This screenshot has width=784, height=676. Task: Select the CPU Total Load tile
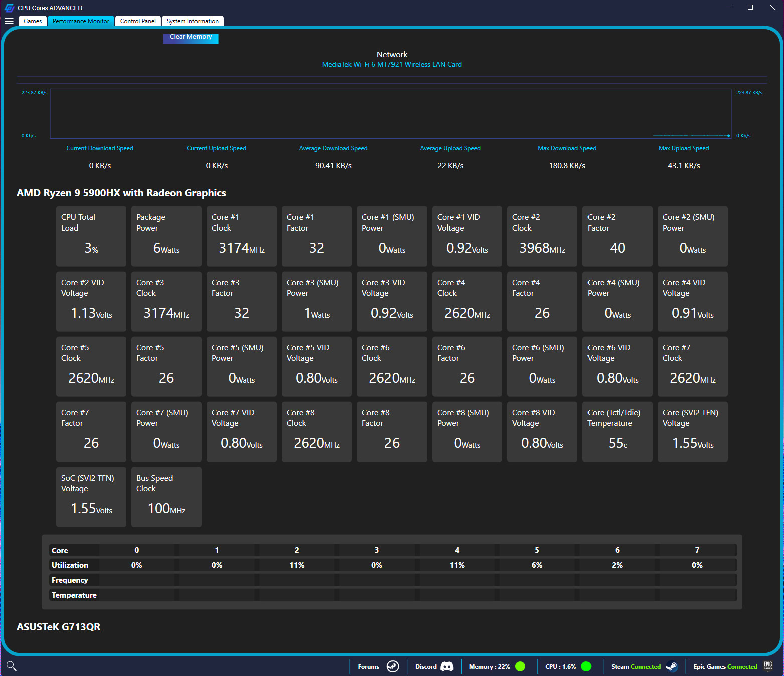click(91, 236)
